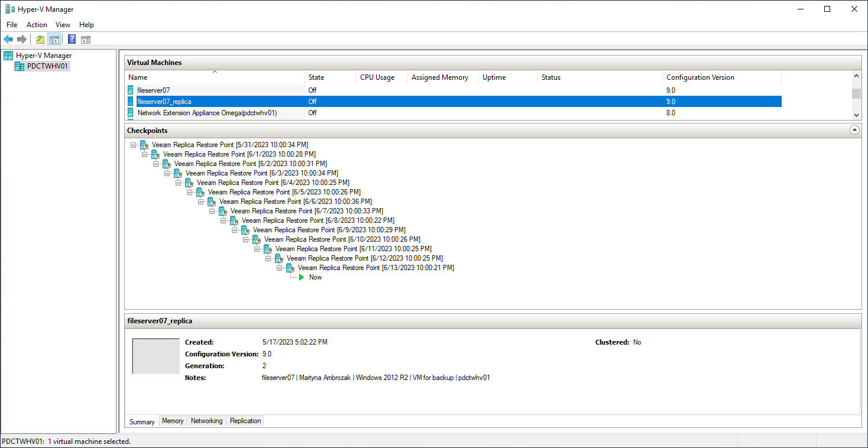
Task: Collapse the 6/9/2023 restore point node
Action: click(x=235, y=230)
